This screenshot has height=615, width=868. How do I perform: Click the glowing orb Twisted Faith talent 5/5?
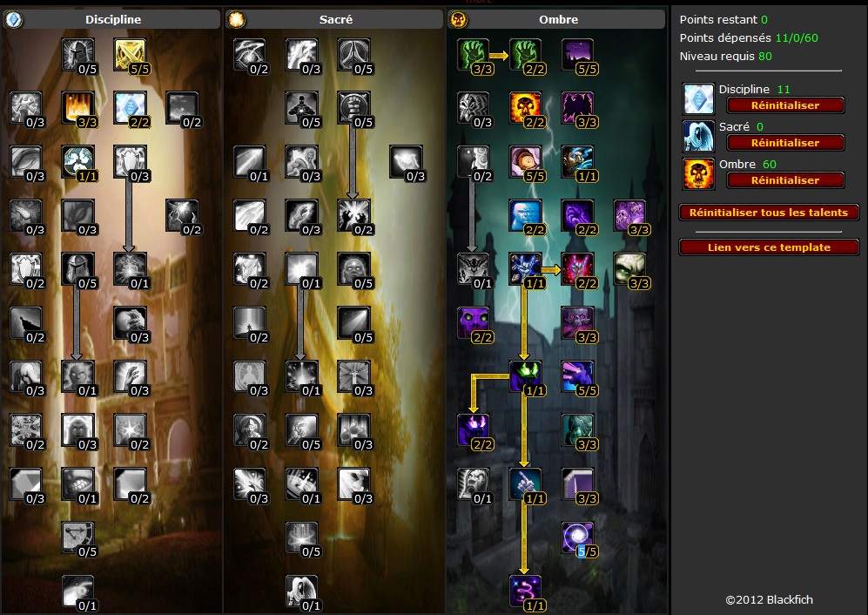tap(577, 538)
